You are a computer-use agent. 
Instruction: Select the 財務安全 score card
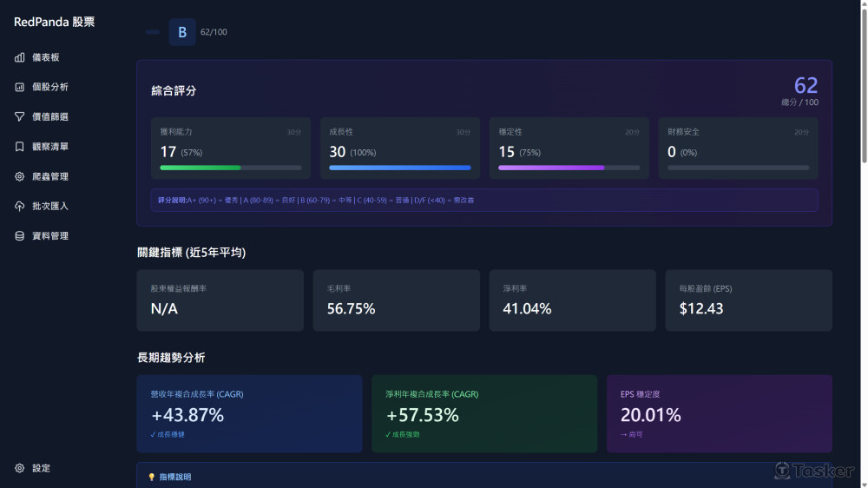point(739,148)
